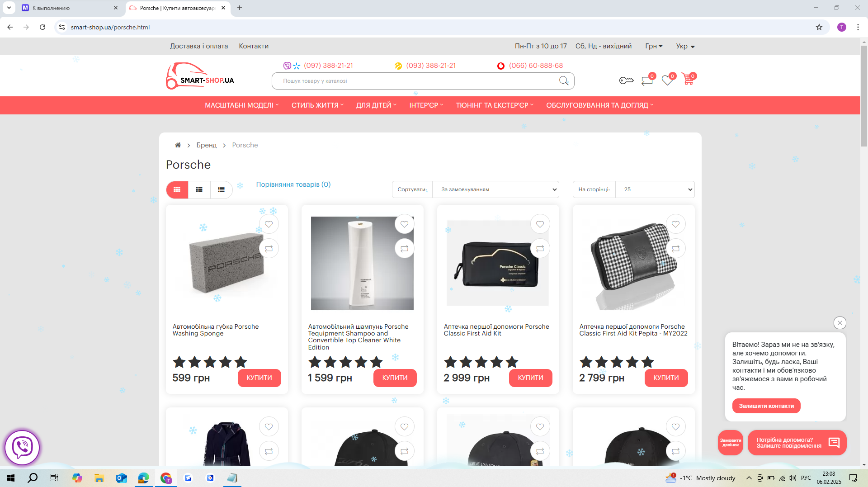Open File Explorer from taskbar
The image size is (868, 487).
click(99, 478)
